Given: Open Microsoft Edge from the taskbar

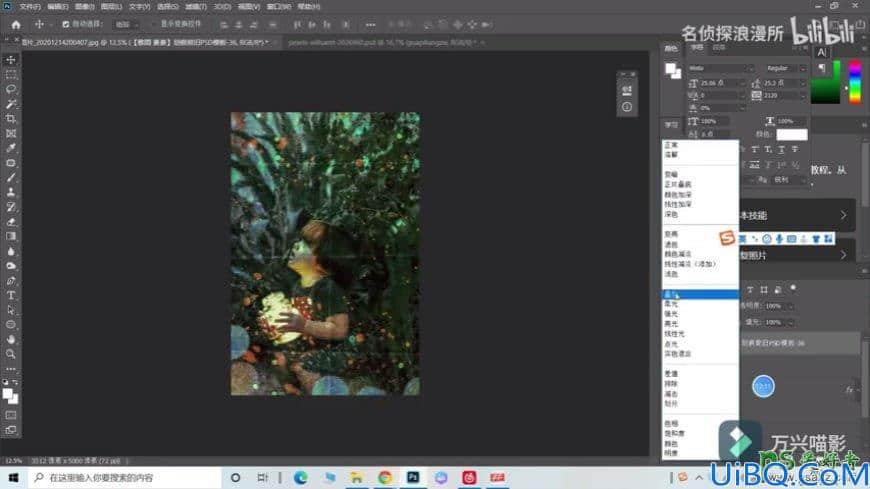Looking at the screenshot, I should click(x=301, y=477).
